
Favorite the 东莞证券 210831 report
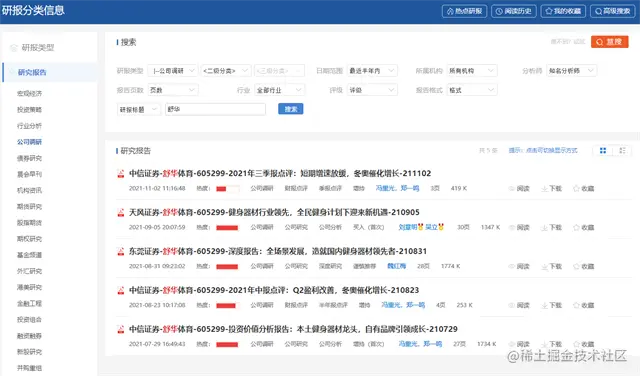tap(584, 266)
